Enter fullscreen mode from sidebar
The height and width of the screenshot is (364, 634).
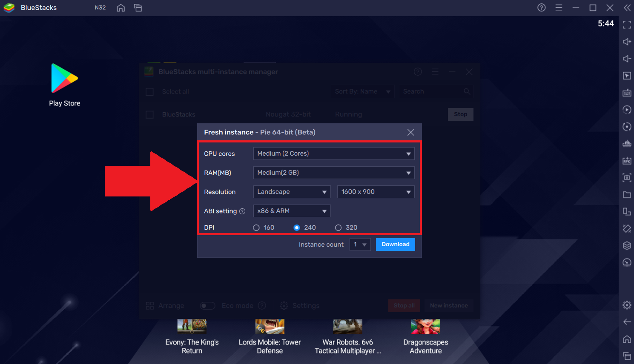[x=627, y=25]
